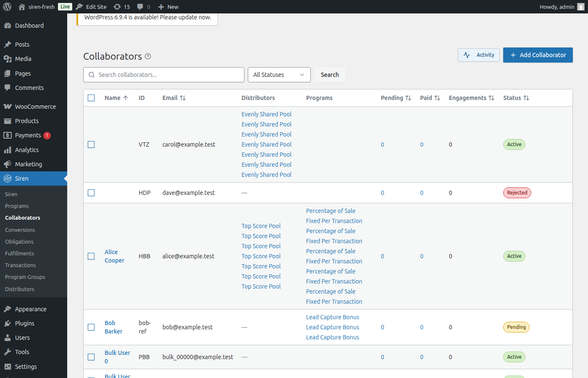Click the Products box icon
The width and height of the screenshot is (588, 378).
8,121
